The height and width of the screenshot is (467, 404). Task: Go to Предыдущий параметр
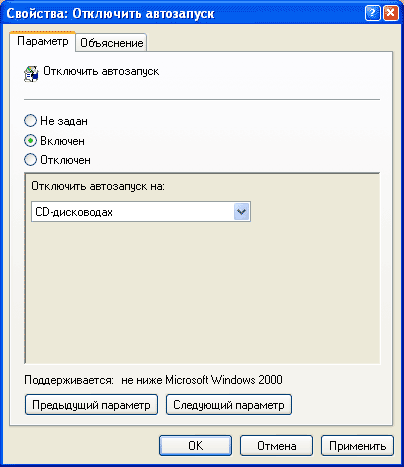point(91,405)
